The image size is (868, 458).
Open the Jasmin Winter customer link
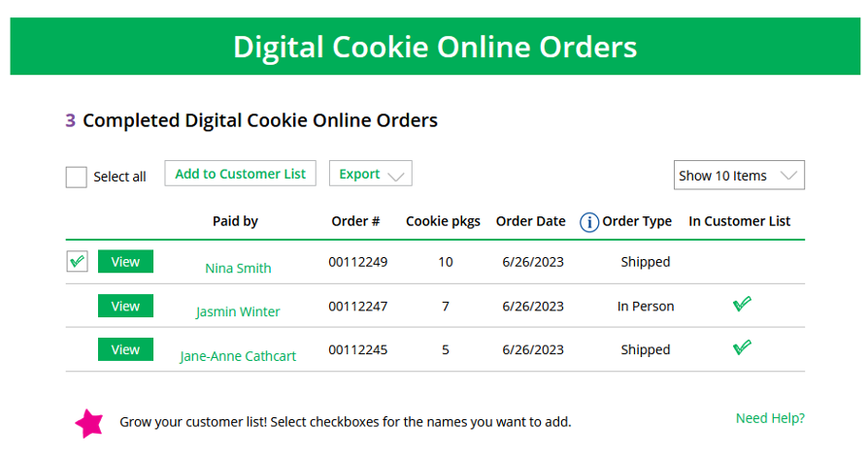click(238, 312)
